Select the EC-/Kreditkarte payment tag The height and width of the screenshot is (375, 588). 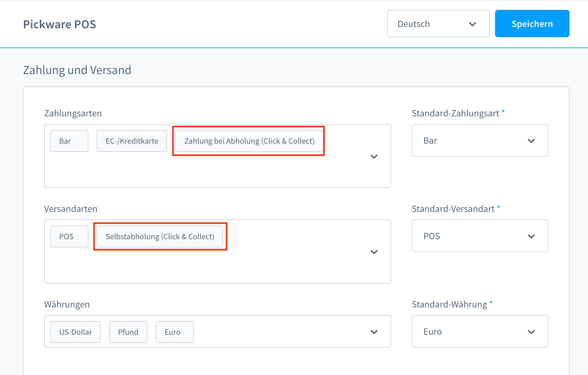pyautogui.click(x=132, y=141)
